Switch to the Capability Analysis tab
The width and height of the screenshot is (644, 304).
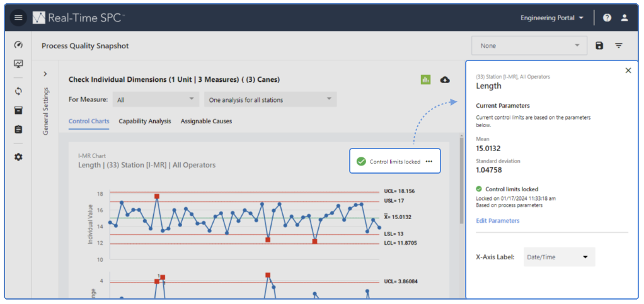tap(144, 121)
